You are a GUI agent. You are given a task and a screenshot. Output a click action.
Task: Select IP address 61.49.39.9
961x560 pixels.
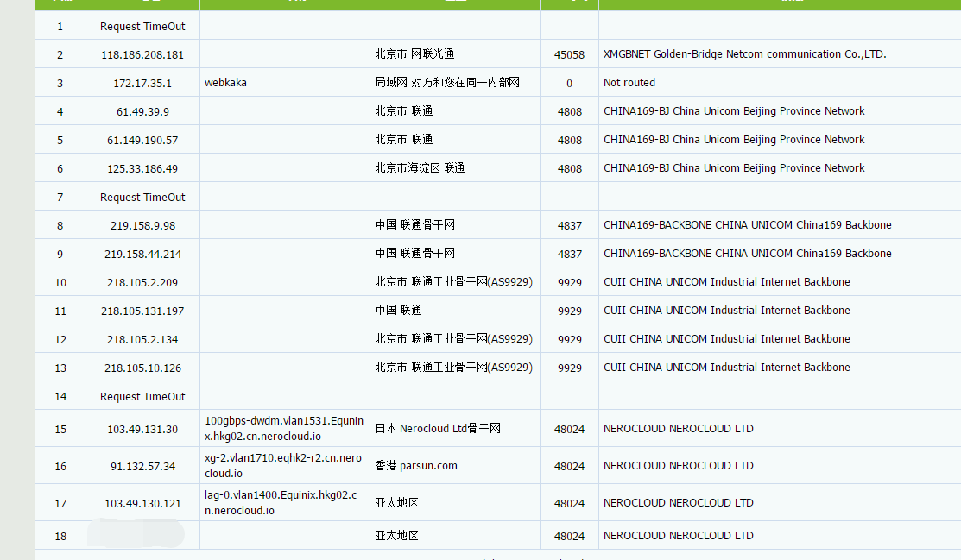click(x=142, y=111)
